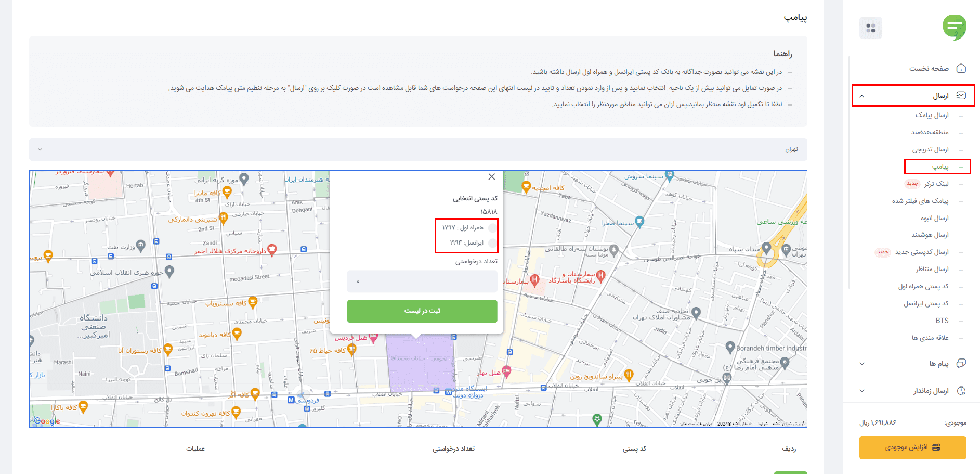Image resolution: width=980 pixels, height=474 pixels.
Task: Open کد پستی همراه اول item
Action: (x=923, y=286)
